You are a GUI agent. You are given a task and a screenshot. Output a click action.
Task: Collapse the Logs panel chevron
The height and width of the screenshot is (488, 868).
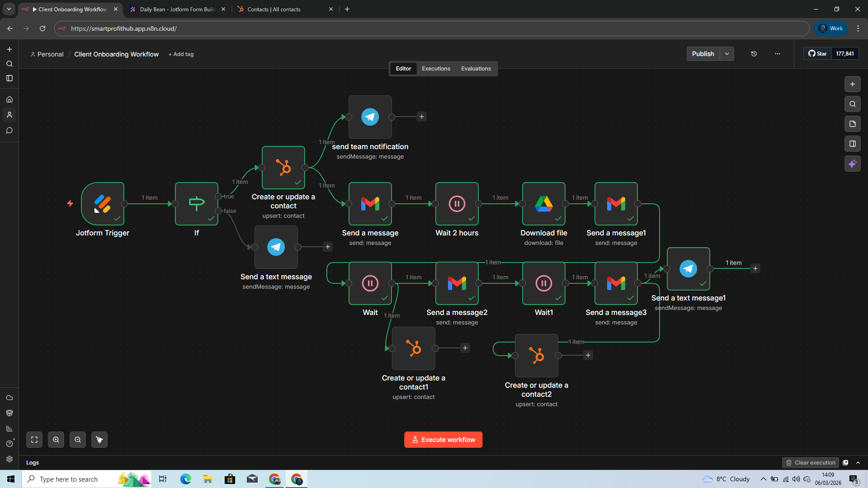click(x=858, y=462)
